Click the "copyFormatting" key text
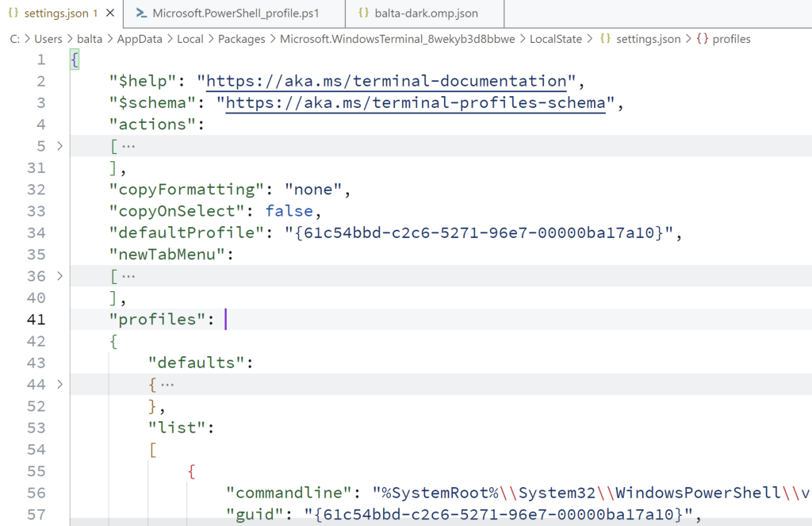The width and height of the screenshot is (812, 526). [x=187, y=190]
